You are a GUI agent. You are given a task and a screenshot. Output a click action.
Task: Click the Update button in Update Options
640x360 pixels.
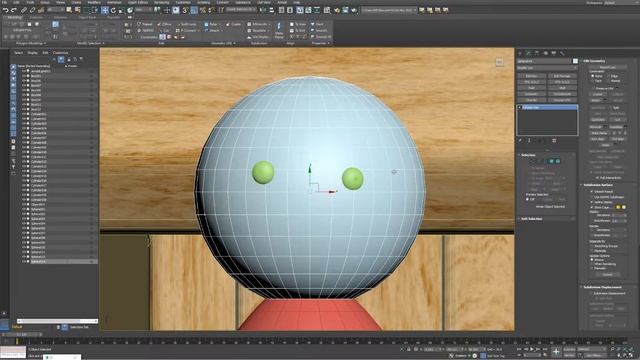coord(607,274)
